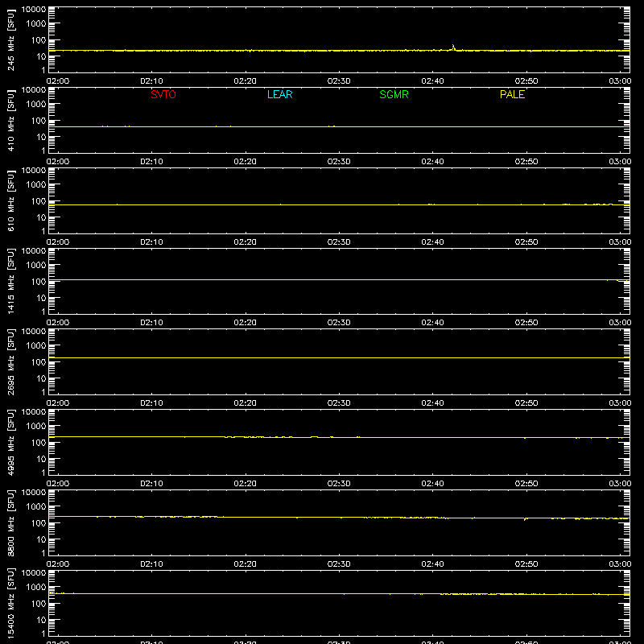Click 02:20 time label below the 1415 MHz plot
This screenshot has width=644, height=644.
[x=246, y=323]
